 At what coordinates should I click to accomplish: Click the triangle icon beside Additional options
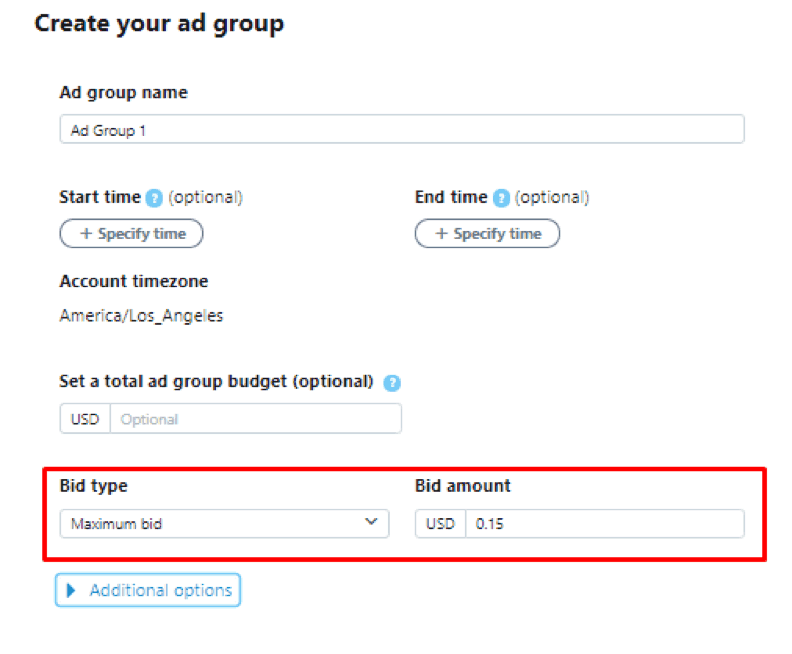pos(72,591)
